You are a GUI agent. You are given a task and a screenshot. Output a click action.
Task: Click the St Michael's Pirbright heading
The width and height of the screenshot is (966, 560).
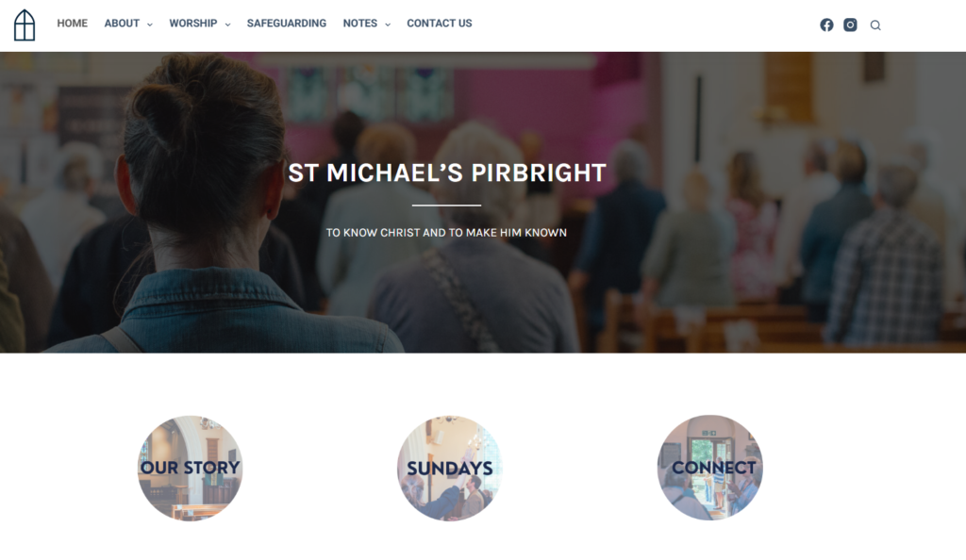click(447, 173)
